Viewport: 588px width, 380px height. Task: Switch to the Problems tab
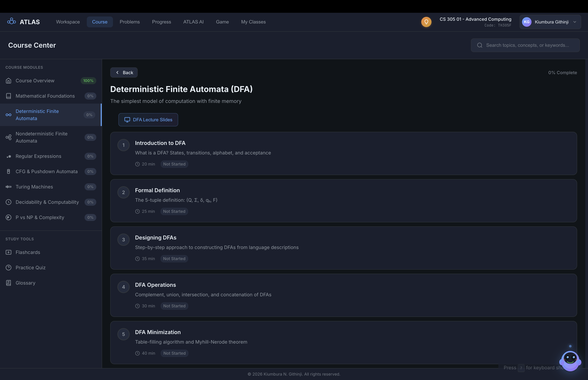pos(129,22)
